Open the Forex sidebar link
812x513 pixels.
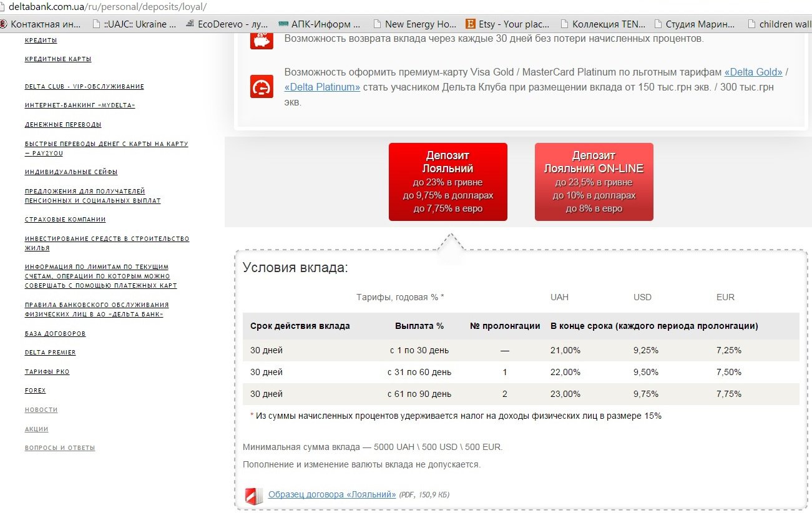36,391
